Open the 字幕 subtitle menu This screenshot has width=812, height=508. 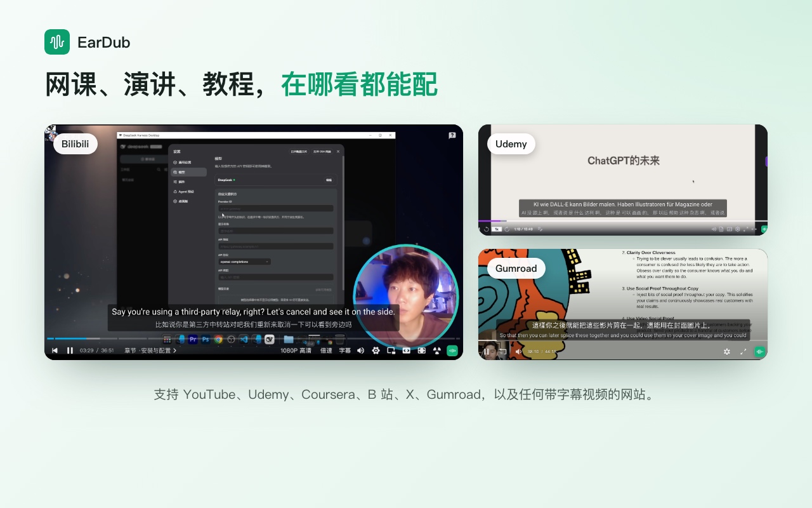click(344, 351)
